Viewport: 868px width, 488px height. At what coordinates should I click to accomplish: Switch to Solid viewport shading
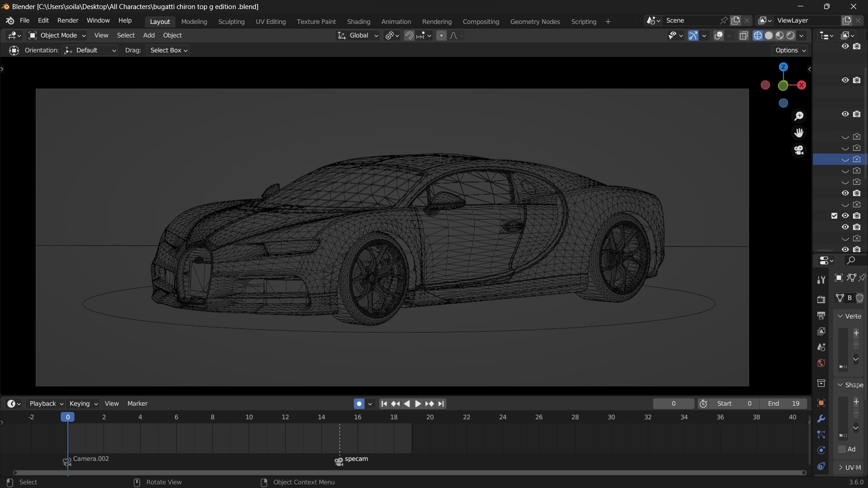click(769, 35)
